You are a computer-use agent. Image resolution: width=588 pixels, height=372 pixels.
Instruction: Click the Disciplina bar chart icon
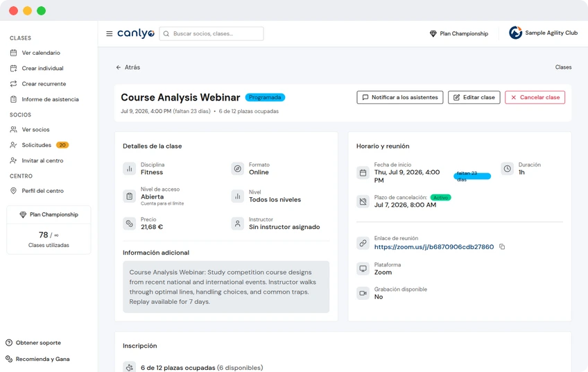tap(130, 169)
